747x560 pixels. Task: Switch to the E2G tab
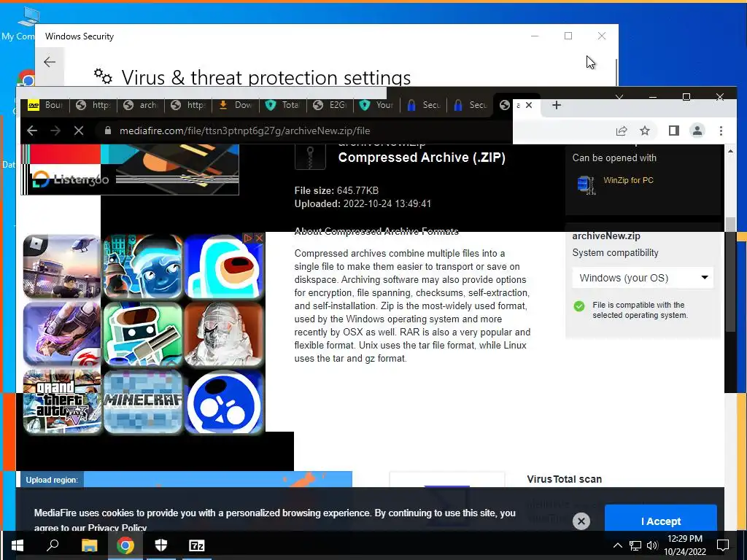[330, 105]
